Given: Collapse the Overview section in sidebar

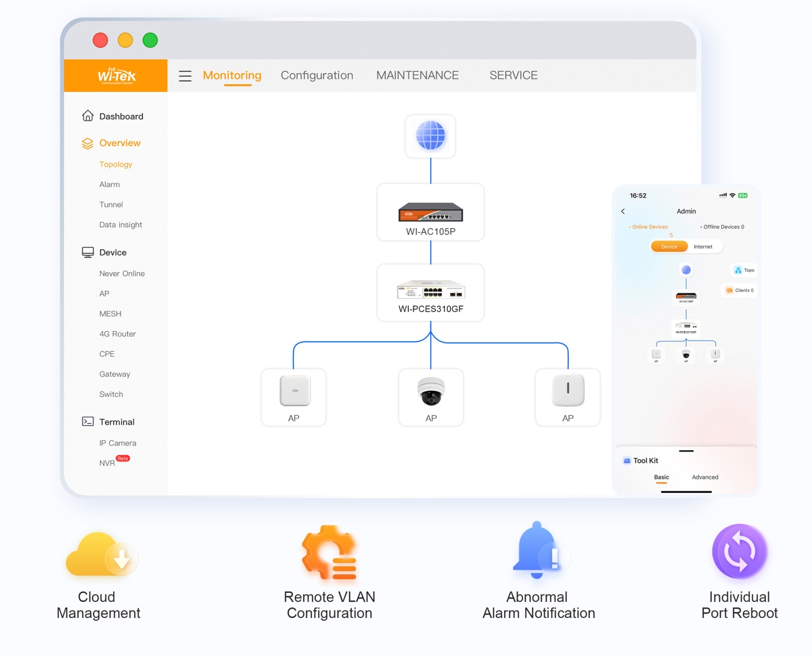Looking at the screenshot, I should (119, 143).
